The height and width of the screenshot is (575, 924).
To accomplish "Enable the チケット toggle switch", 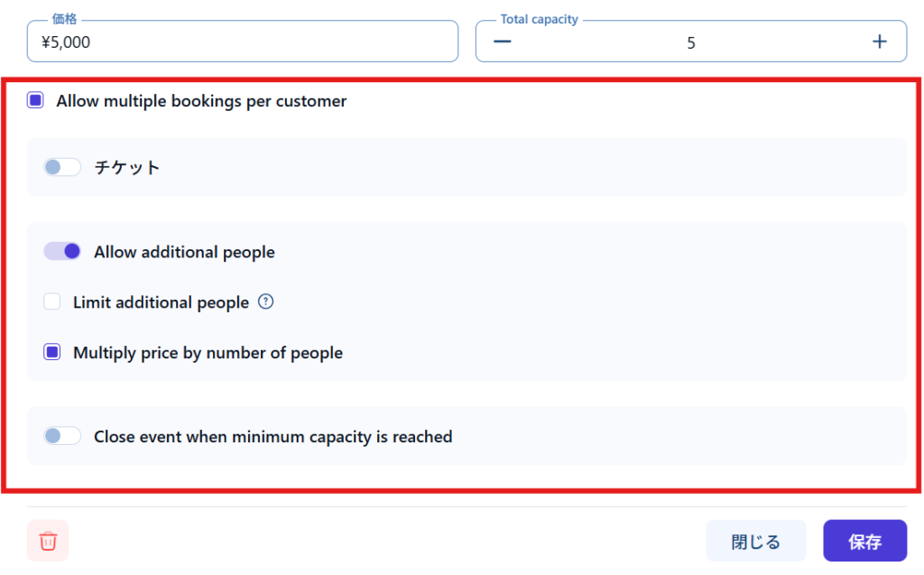I will point(62,167).
